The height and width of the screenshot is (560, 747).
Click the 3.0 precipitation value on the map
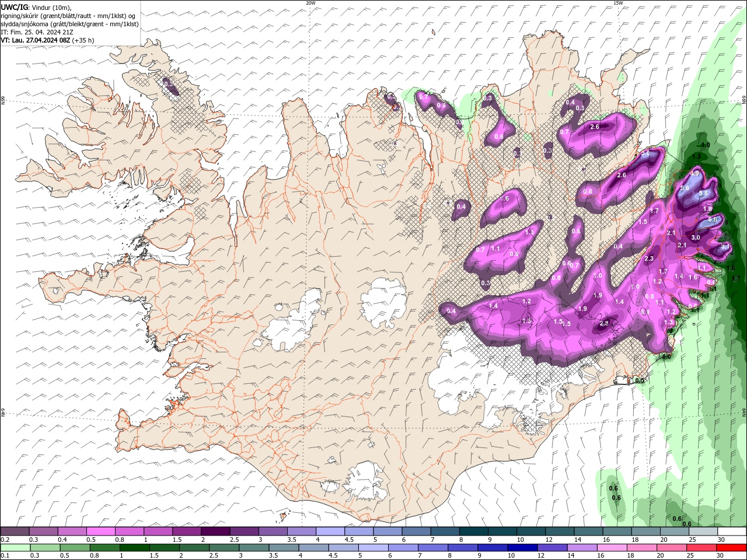(696, 237)
